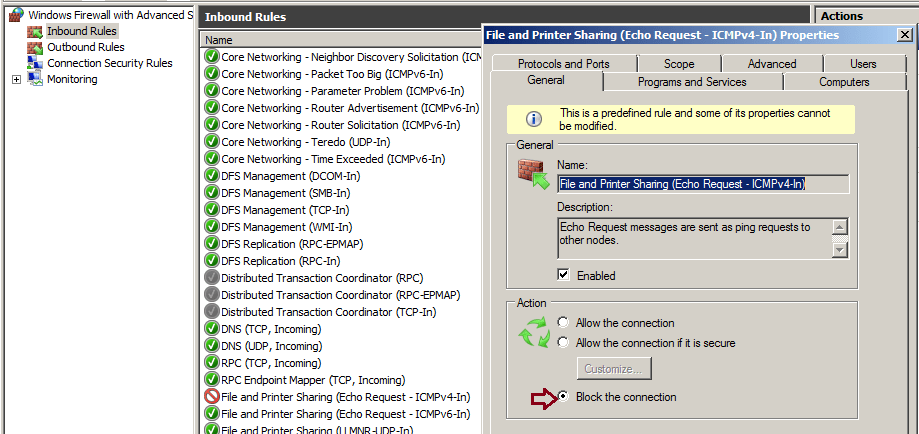919x434 pixels.
Task: Click the Inbound Rules tree icon
Action: pos(35,31)
